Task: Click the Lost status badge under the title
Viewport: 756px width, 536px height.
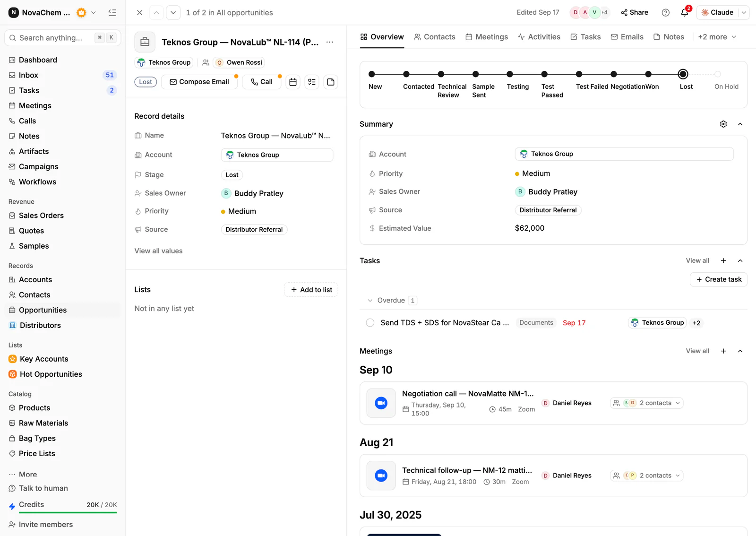Action: click(x=146, y=82)
